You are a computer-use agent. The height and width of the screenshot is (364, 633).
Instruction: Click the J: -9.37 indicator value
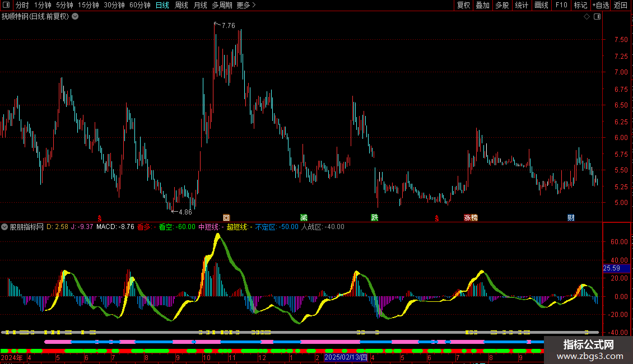click(82, 227)
